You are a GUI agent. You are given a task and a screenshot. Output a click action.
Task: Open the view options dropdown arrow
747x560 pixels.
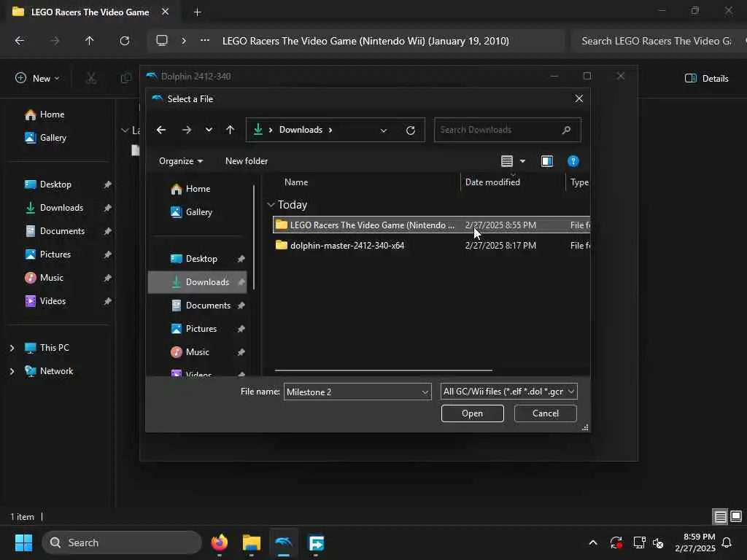pos(522,161)
